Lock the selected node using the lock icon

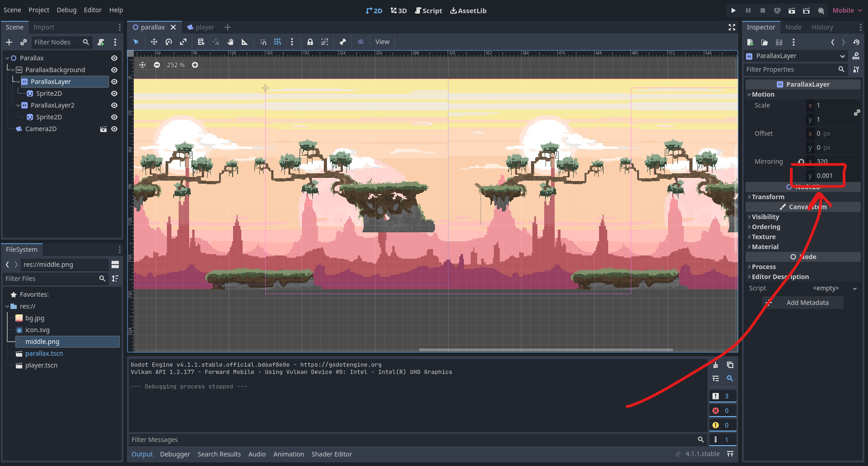pos(310,42)
